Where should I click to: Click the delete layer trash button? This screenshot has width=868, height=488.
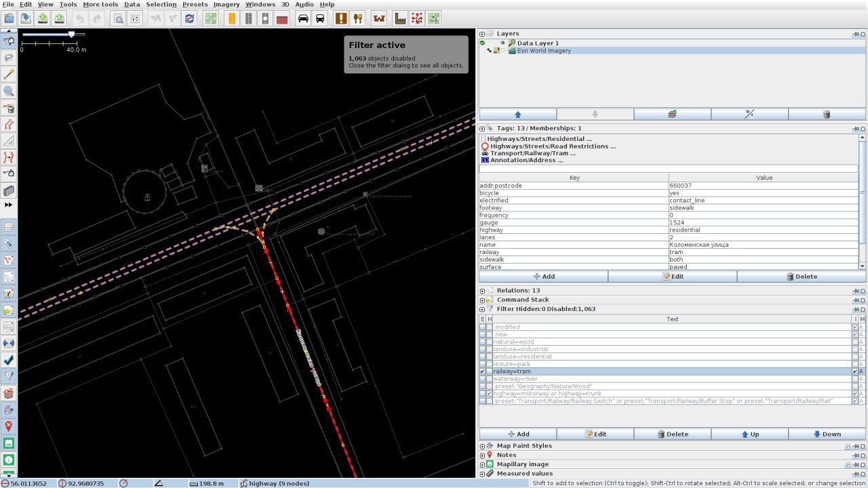click(x=827, y=115)
